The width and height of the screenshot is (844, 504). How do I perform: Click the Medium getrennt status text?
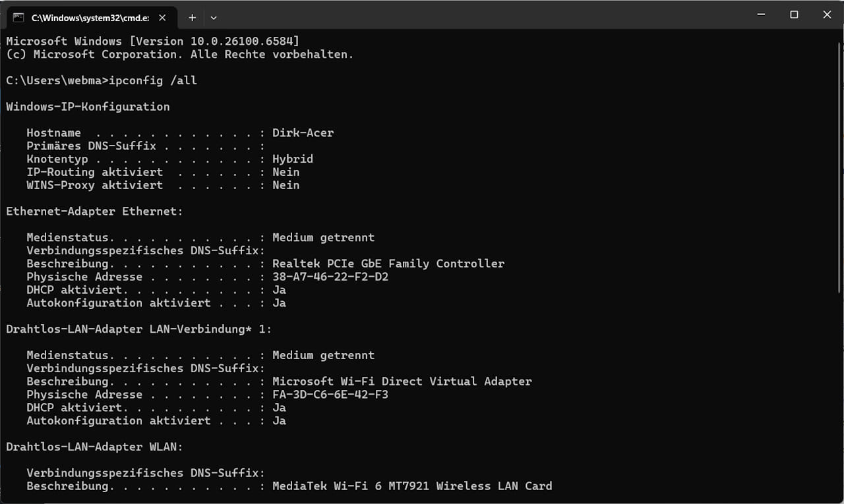324,237
